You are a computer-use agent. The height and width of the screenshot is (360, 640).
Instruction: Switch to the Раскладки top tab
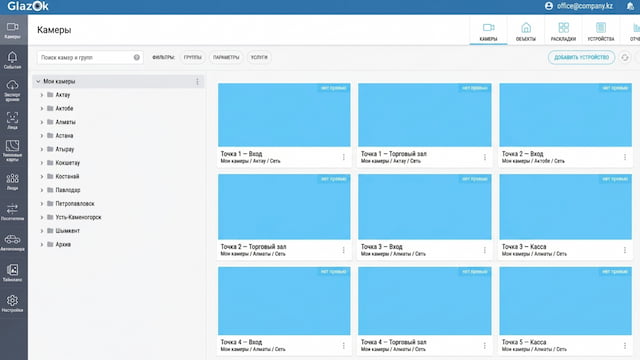point(563,31)
